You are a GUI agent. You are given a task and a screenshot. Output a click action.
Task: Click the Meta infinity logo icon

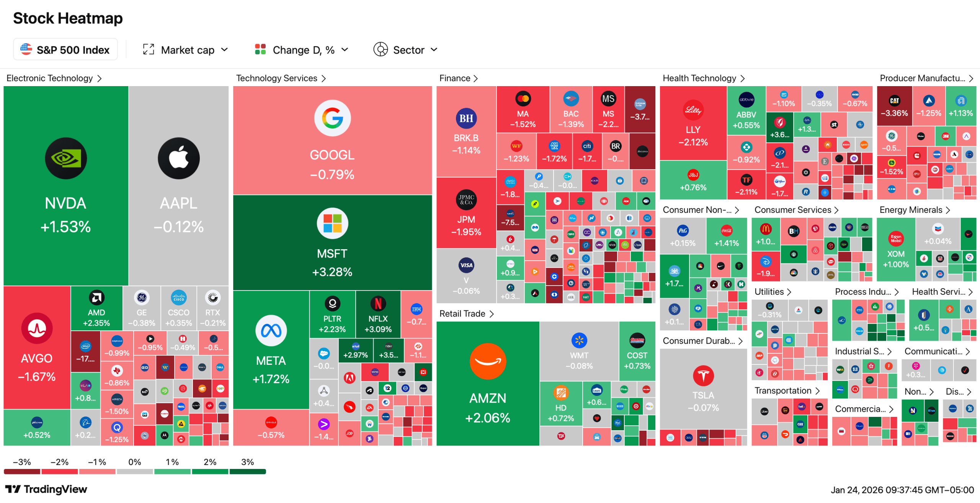[x=271, y=330]
